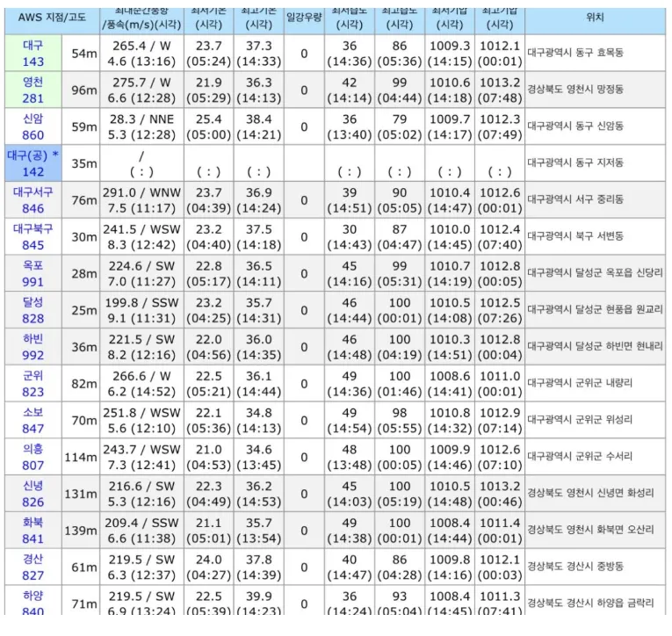Open the 대구(공) 142 station link
The image size is (672, 636).
coord(33,163)
